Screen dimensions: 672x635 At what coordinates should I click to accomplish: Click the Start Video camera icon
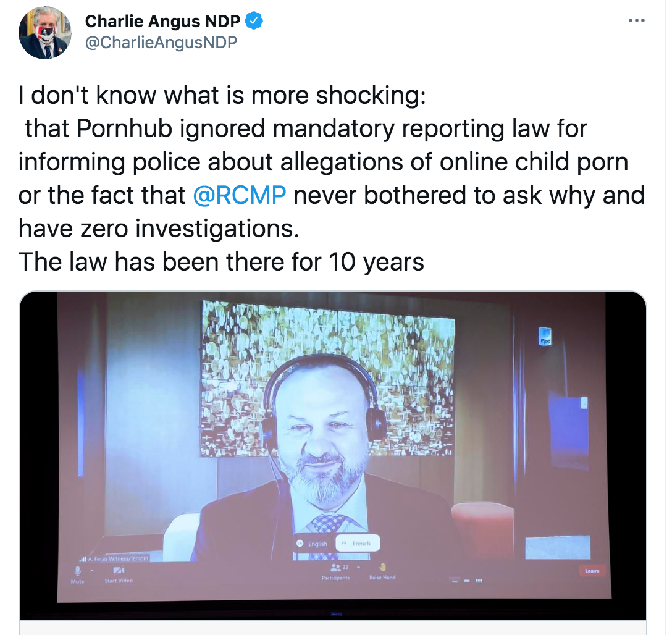click(x=119, y=570)
